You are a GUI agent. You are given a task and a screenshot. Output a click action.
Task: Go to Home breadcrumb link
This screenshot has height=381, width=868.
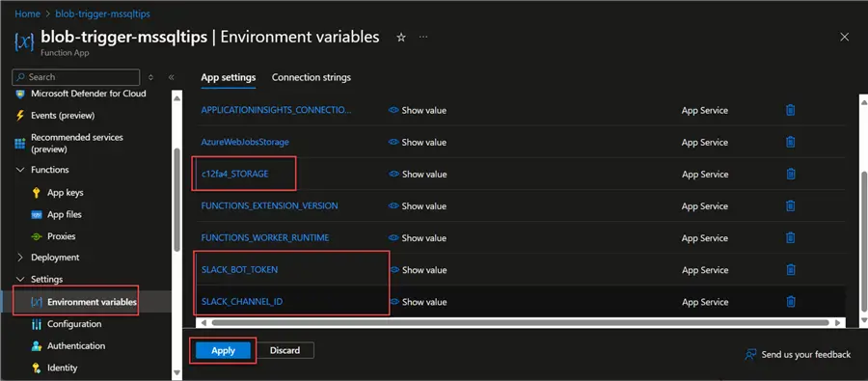click(x=27, y=14)
